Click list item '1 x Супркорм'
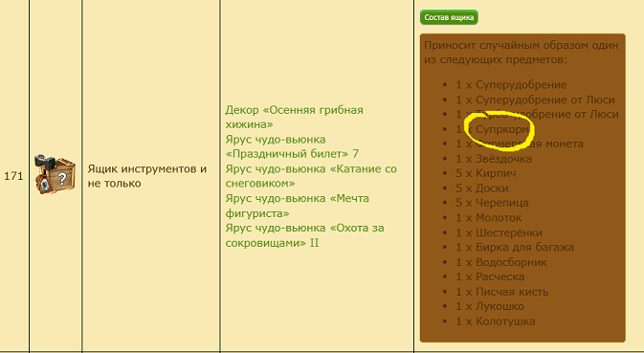This screenshot has height=353, width=644. point(493,129)
